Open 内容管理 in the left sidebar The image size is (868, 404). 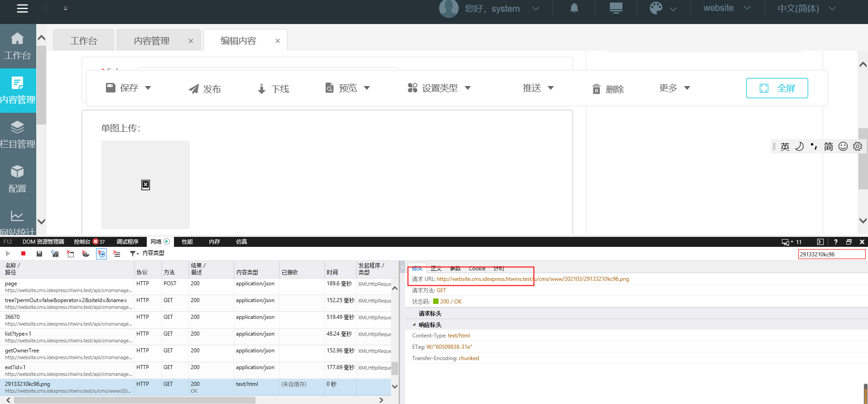[x=18, y=91]
